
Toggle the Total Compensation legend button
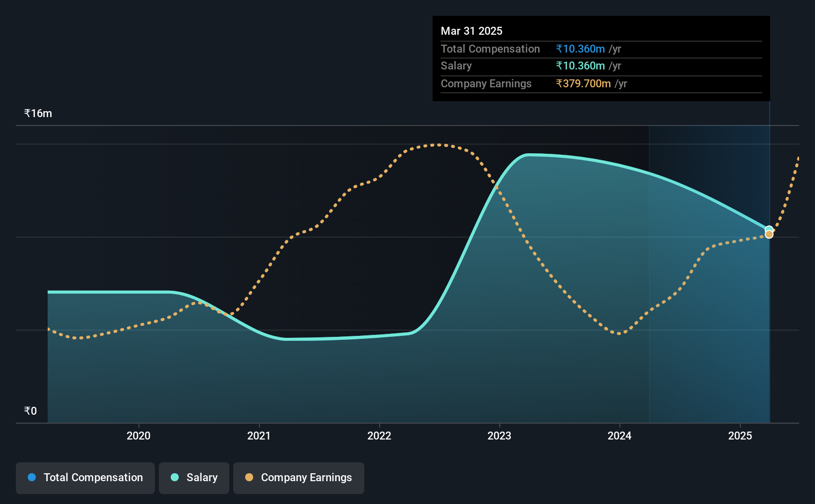pyautogui.click(x=85, y=478)
